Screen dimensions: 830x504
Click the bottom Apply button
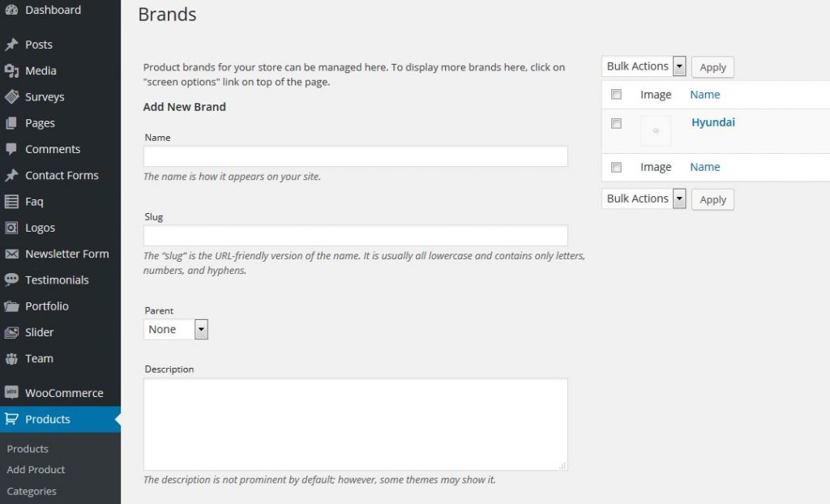tap(713, 199)
